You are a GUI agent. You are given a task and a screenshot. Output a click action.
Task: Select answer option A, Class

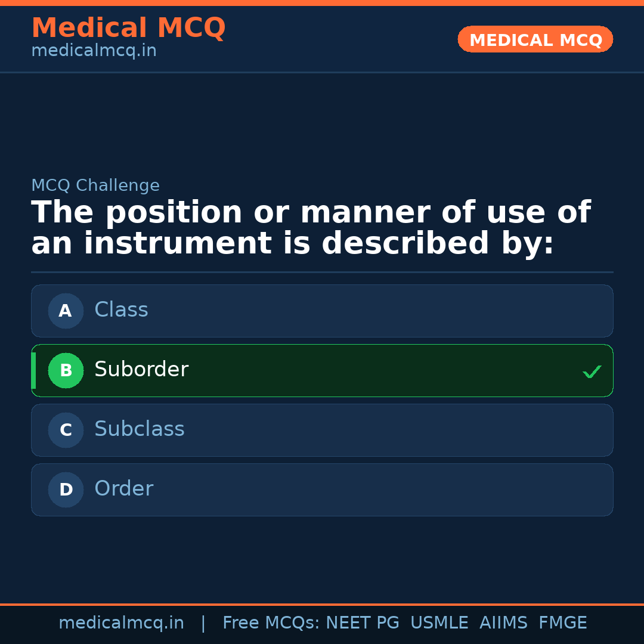tap(322, 311)
